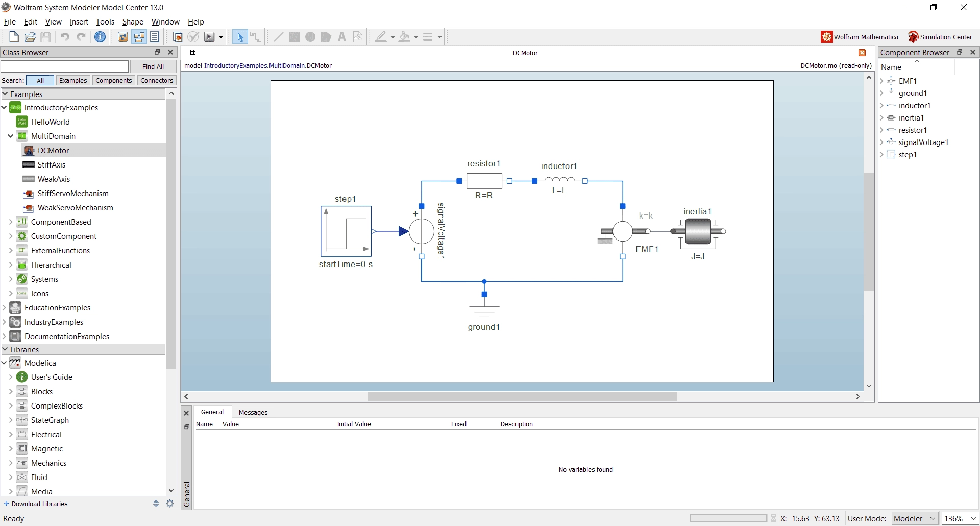This screenshot has height=526, width=980.
Task: Open the File menu
Action: coord(10,21)
